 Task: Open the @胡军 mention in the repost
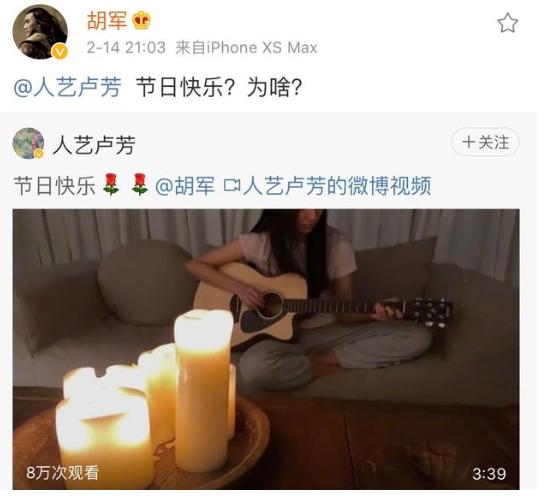[x=185, y=185]
